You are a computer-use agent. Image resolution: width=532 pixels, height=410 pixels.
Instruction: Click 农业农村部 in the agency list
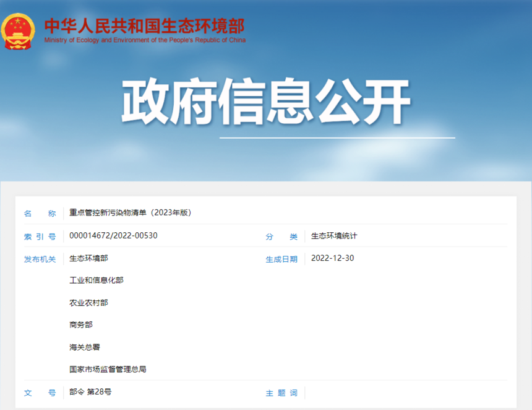[x=88, y=303]
